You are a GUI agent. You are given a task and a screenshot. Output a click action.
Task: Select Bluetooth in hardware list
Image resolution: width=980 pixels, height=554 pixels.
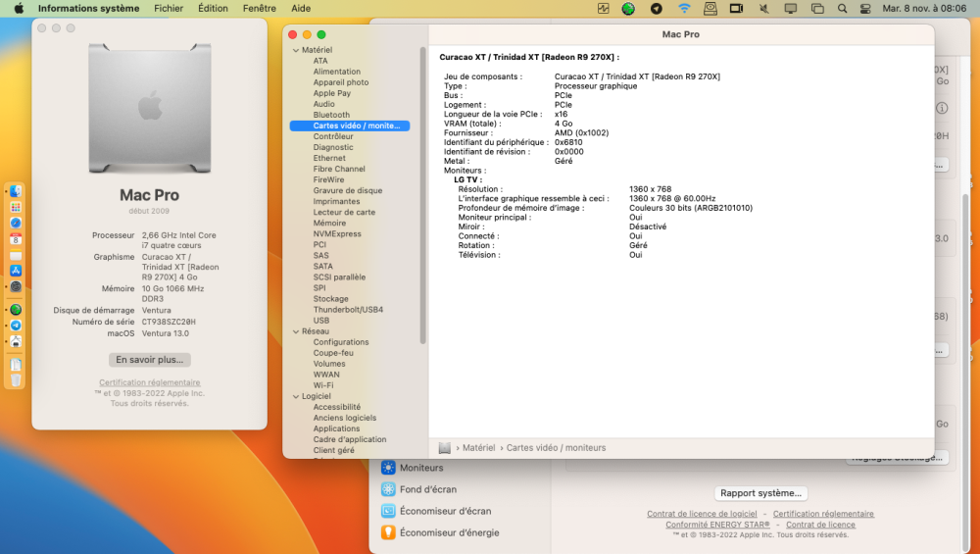(331, 115)
